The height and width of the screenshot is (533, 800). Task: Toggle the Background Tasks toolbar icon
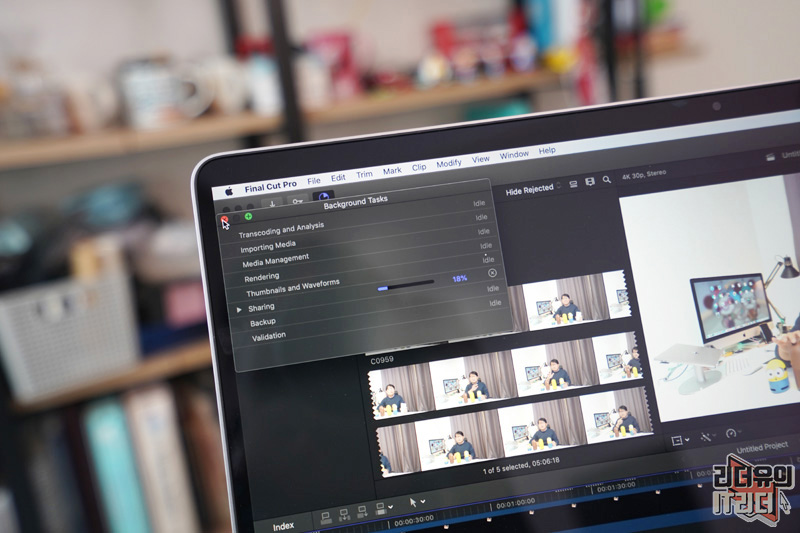click(x=323, y=197)
